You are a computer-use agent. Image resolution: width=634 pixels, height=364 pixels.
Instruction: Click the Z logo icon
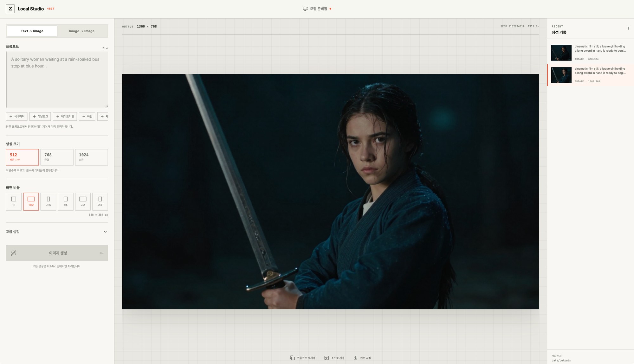coord(10,9)
